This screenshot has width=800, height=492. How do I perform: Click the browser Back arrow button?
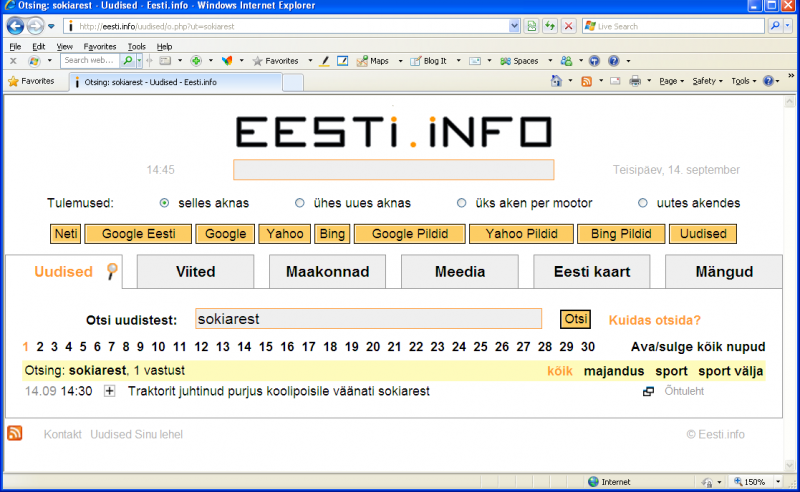click(15, 26)
